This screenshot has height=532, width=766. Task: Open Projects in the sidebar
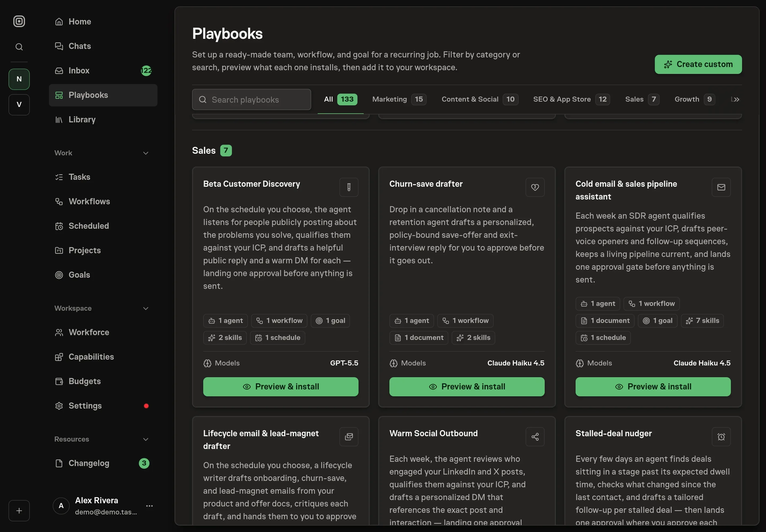(x=103, y=250)
